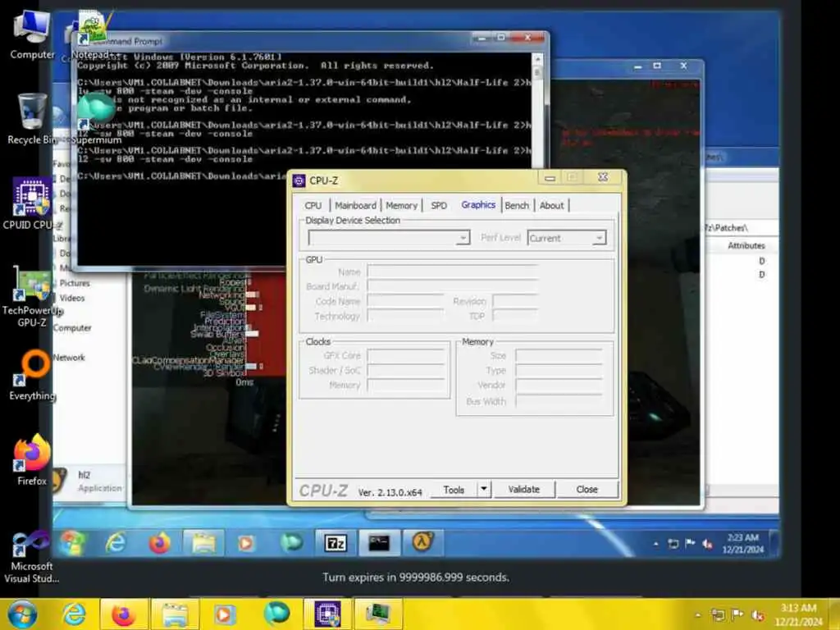Open Internet Explorer on the yellow taskbar

coord(73,614)
